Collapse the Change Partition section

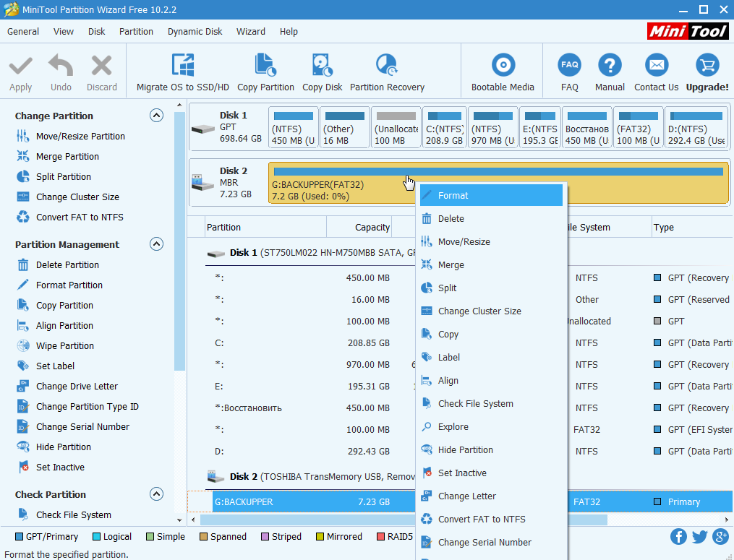(x=156, y=116)
